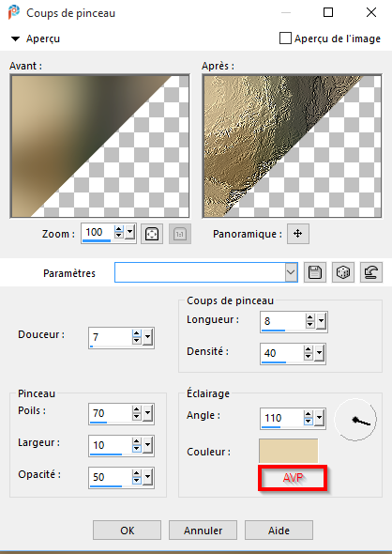Open the Paramètres preset dropdown
Image resolution: width=392 pixels, height=554 pixels.
tap(291, 272)
